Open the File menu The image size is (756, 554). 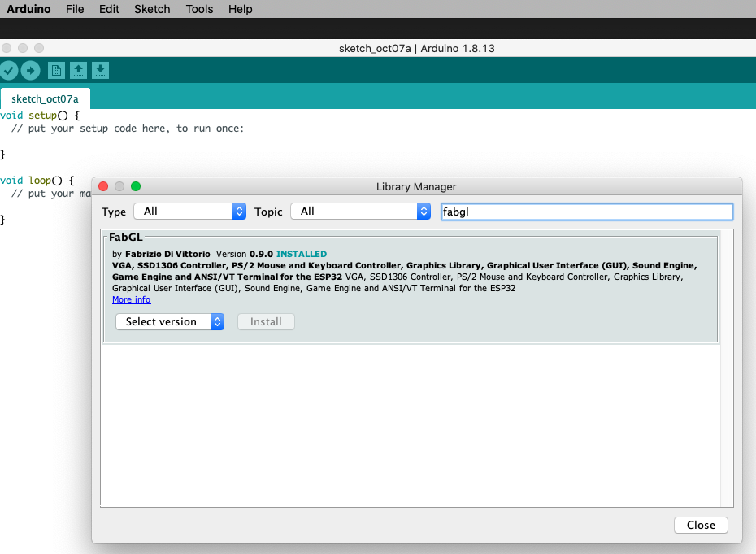tap(75, 9)
